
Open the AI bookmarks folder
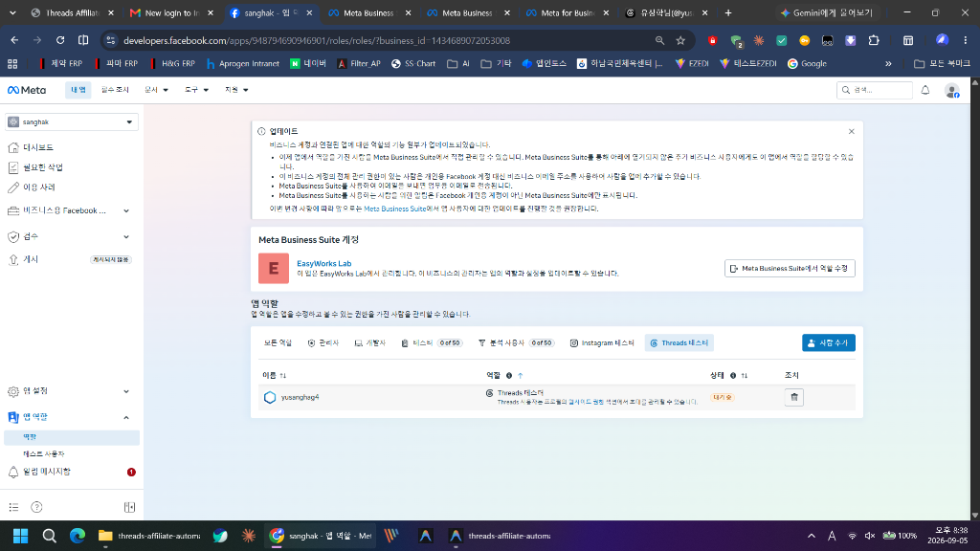pyautogui.click(x=458, y=64)
